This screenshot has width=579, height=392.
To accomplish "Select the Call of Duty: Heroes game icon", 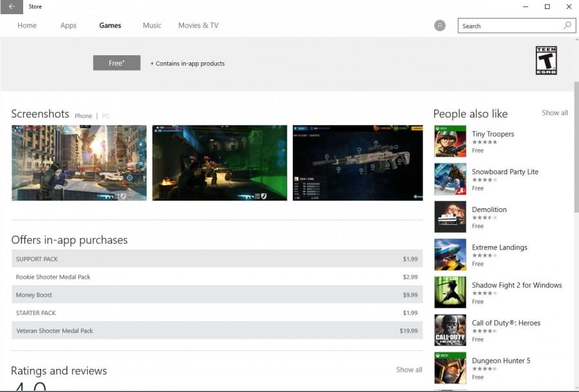I will 450,330.
